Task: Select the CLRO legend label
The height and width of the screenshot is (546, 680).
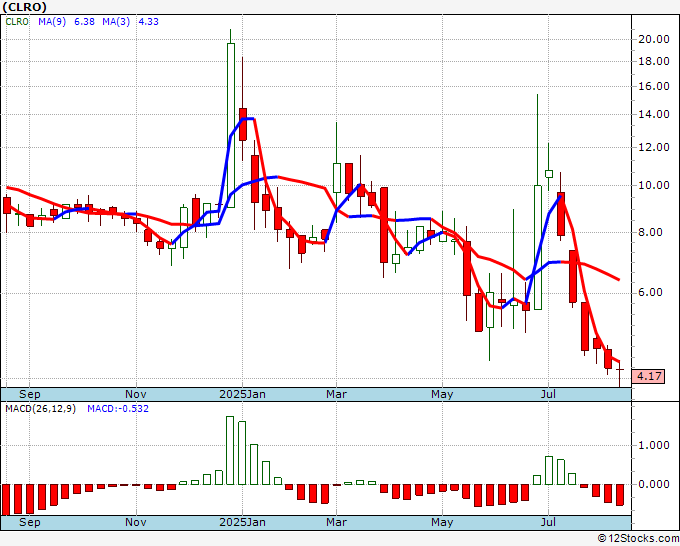Action: point(17,21)
